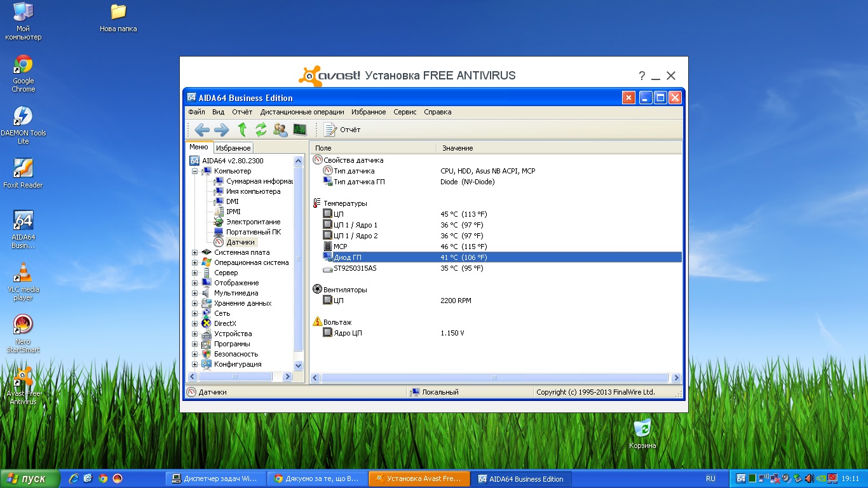Expand the Системная плата node

(194, 252)
